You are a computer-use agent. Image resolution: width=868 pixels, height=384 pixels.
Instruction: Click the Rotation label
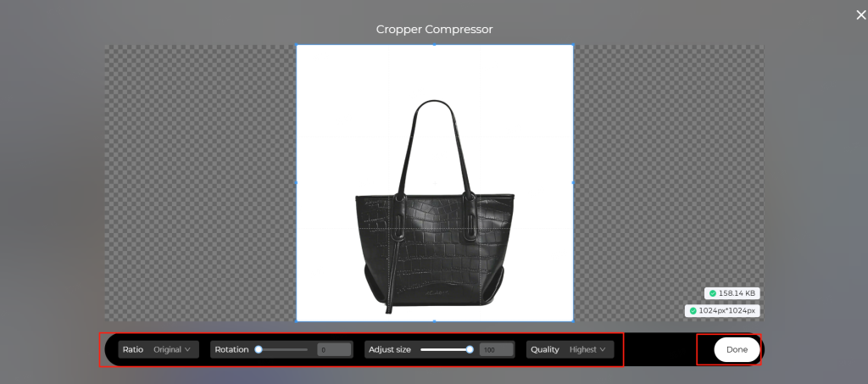231,350
